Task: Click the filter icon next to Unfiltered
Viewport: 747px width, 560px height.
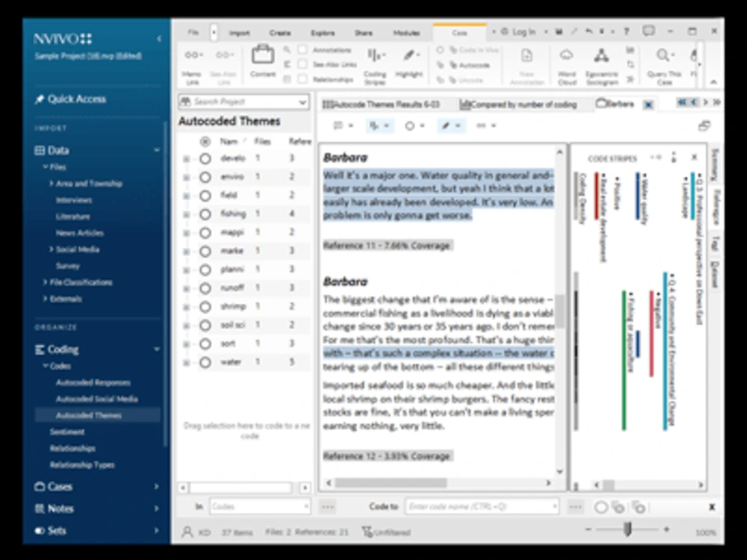Action: [x=366, y=532]
